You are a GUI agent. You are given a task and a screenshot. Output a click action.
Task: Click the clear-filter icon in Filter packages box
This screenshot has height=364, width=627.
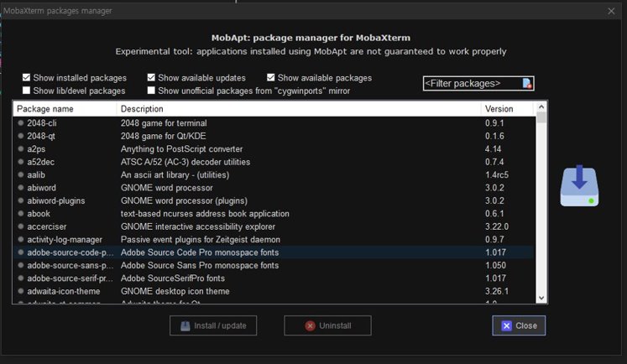point(526,83)
